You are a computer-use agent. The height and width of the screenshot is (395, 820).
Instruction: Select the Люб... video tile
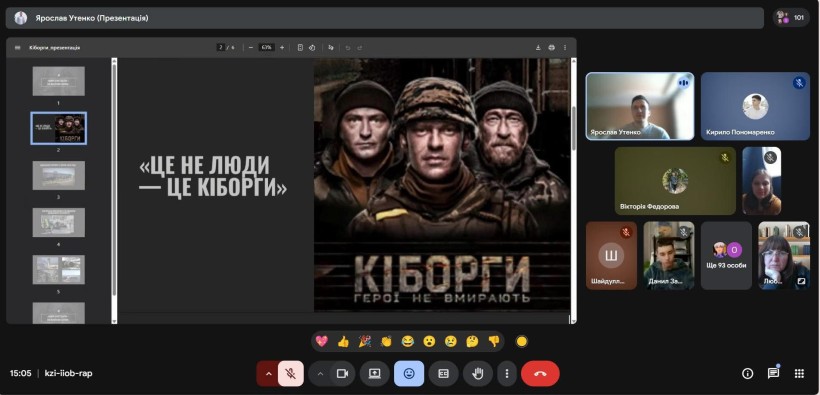pos(784,255)
